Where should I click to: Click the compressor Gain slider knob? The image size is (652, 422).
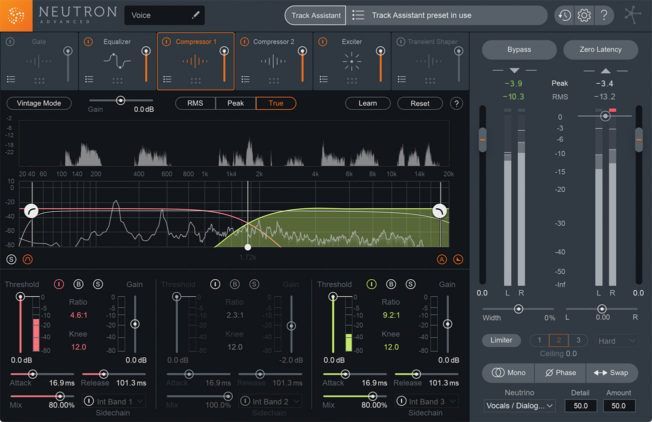tap(121, 100)
